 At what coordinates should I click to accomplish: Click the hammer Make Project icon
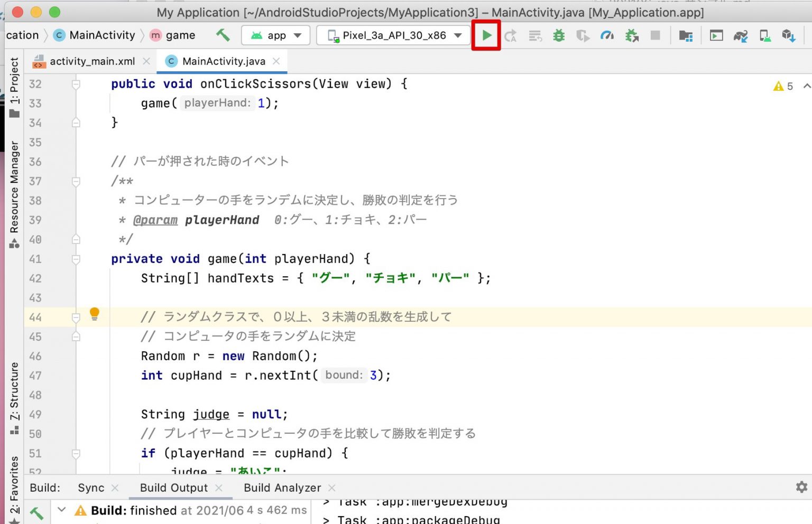(223, 35)
